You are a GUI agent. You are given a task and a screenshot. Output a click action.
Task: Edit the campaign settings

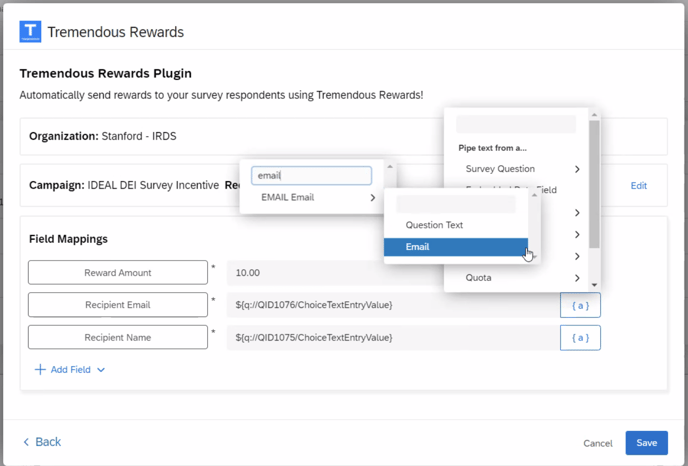(638, 186)
